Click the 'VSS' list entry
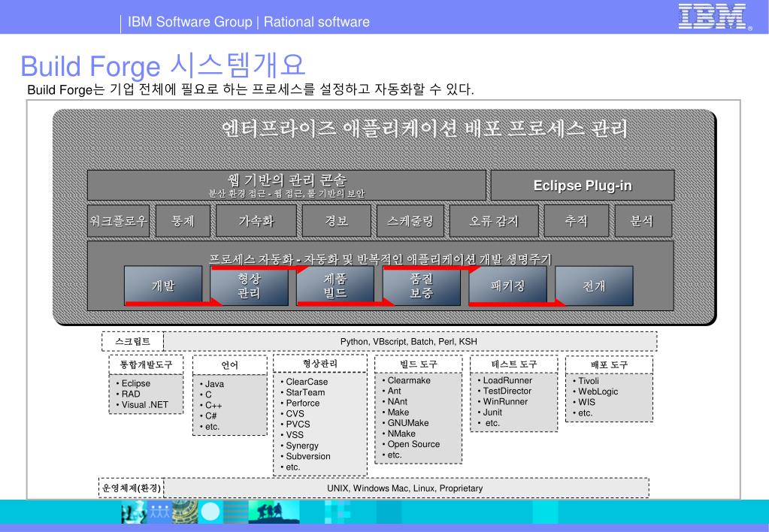 coord(295,435)
